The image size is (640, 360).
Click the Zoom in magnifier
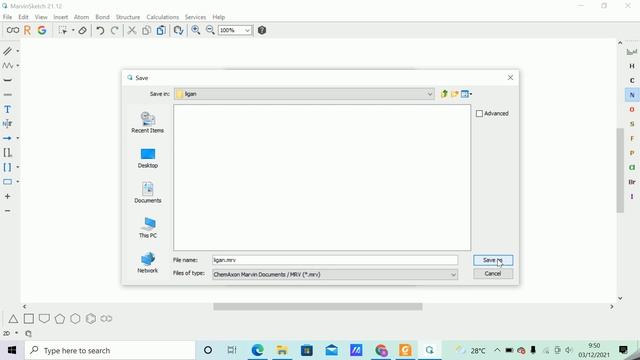click(x=196, y=30)
